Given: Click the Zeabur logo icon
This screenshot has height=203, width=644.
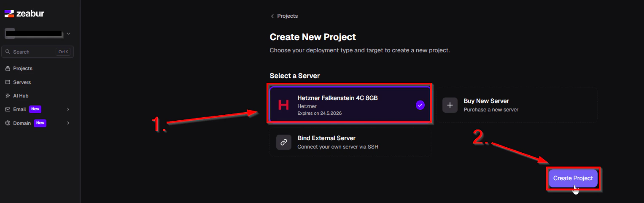Looking at the screenshot, I should click(x=9, y=14).
